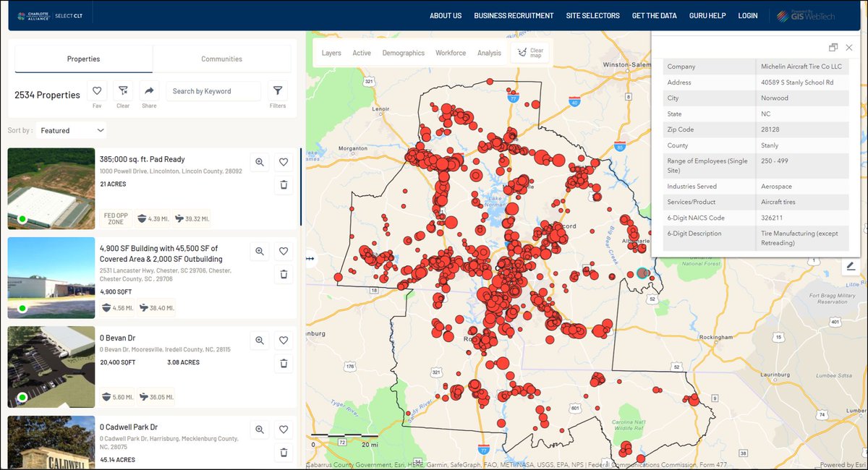Toggle the favorite heart on the 385,000 sq ft listing

coord(284,162)
